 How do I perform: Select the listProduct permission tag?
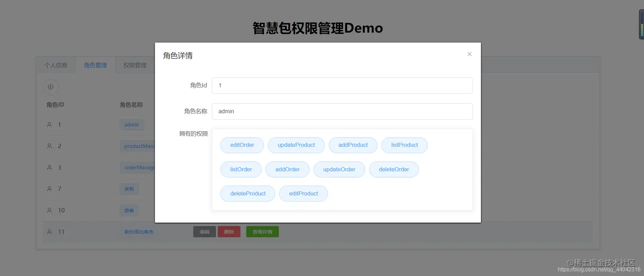(404, 145)
